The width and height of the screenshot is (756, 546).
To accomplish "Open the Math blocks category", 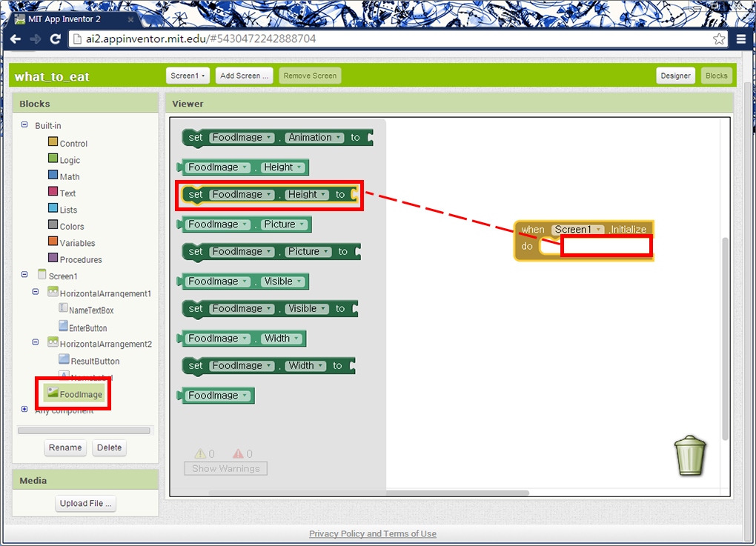I will click(70, 177).
